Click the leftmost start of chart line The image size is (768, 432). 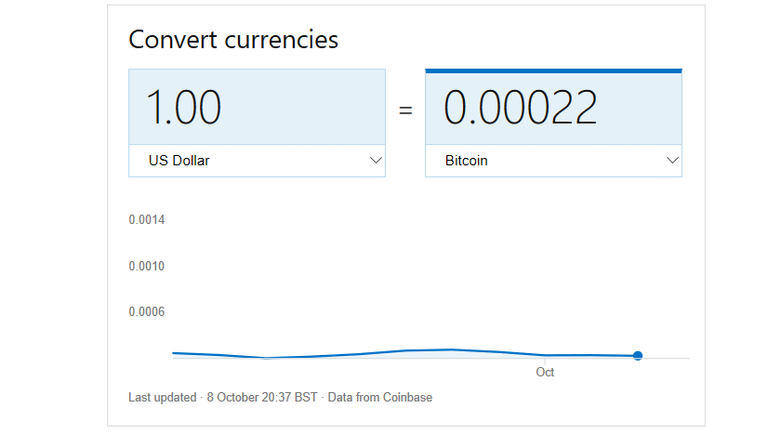[x=173, y=353]
